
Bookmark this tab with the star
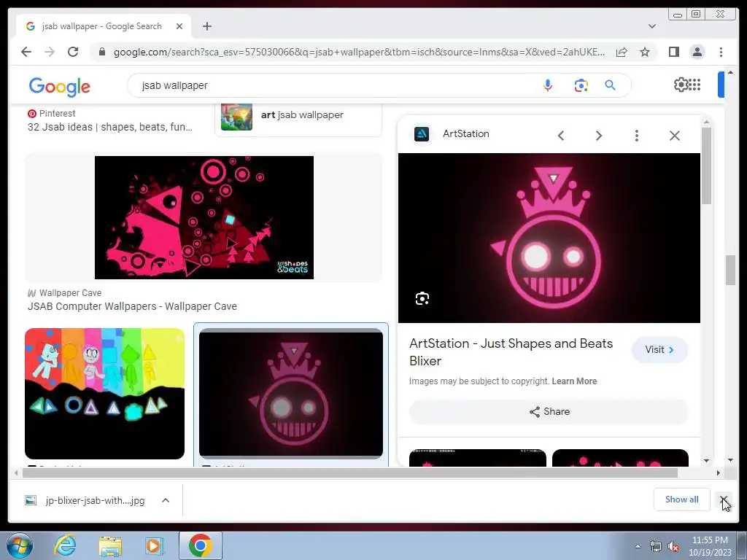pyautogui.click(x=645, y=52)
